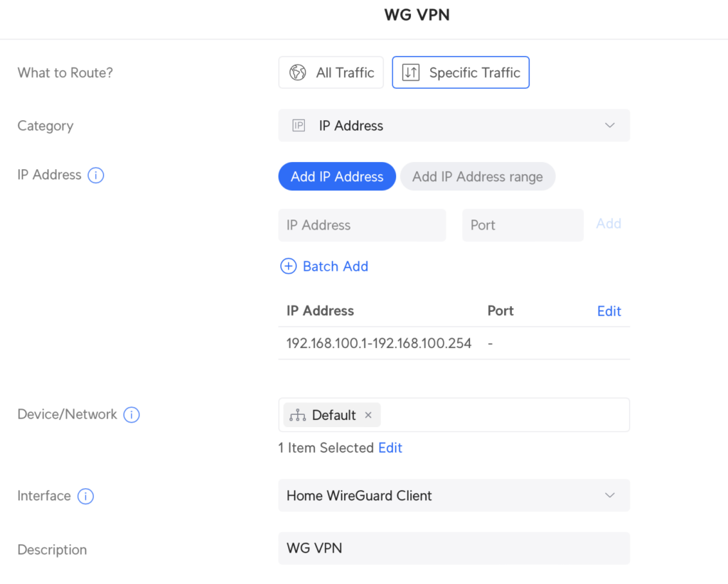Viewport: 728px width, 584px height.
Task: Click Edit above the IP address table
Action: 609,310
